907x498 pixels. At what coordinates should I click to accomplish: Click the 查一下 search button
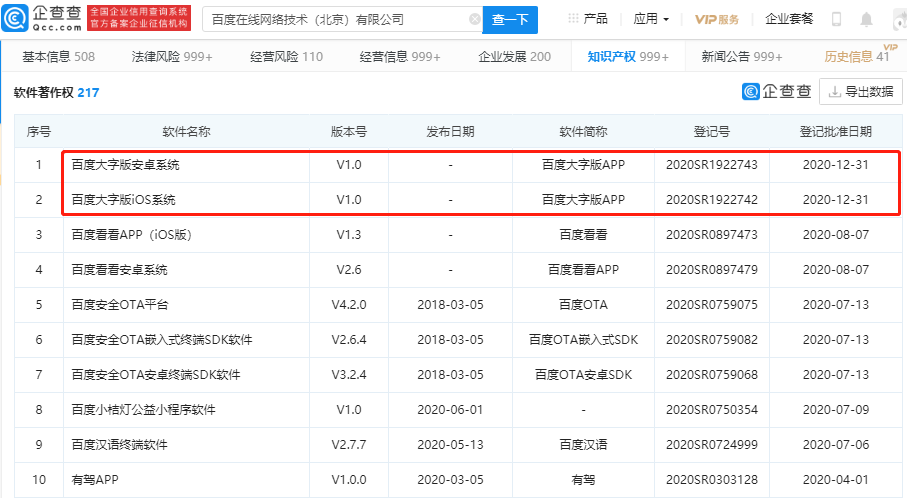coord(510,20)
